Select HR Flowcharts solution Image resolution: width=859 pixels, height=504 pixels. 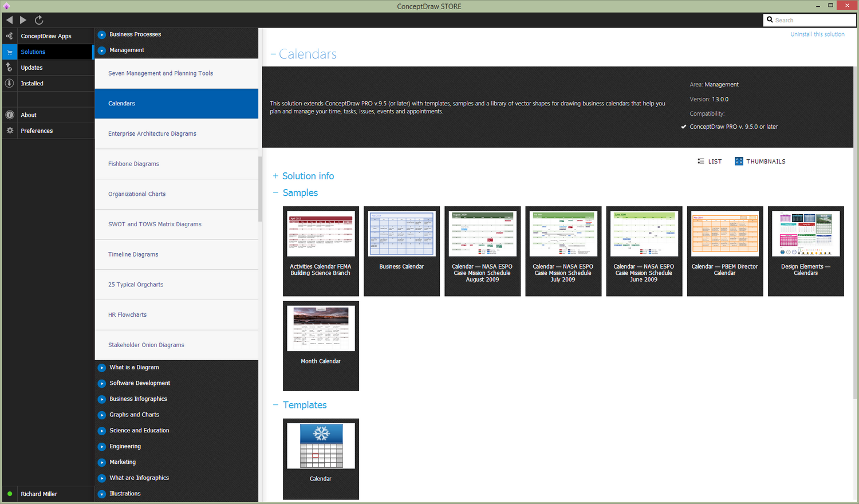(176, 315)
